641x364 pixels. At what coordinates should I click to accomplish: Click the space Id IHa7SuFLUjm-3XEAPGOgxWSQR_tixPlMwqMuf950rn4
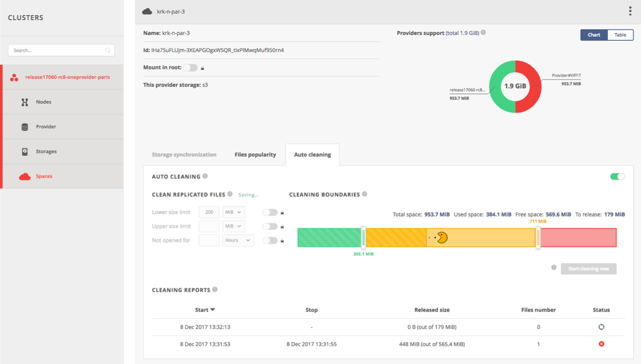click(217, 51)
